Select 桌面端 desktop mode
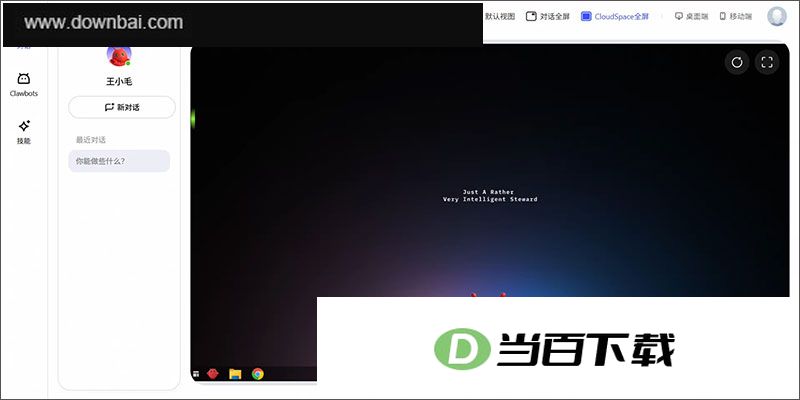This screenshot has height=400, width=800. pyautogui.click(x=691, y=16)
